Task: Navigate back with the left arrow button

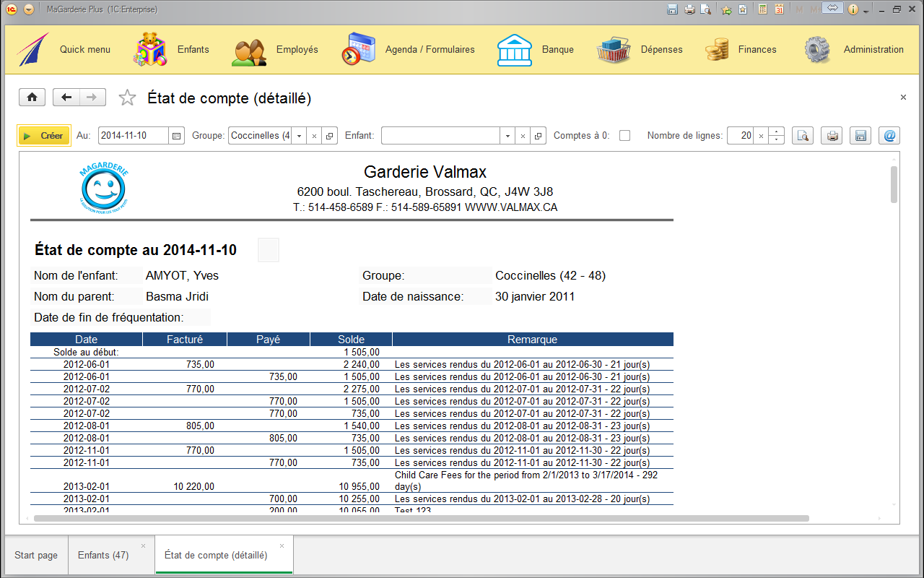Action: (65, 97)
